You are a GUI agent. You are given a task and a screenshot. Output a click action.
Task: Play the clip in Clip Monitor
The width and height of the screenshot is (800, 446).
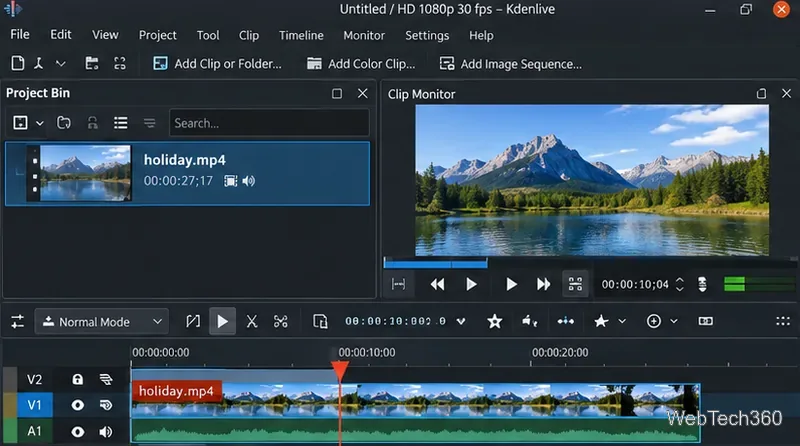click(x=471, y=284)
